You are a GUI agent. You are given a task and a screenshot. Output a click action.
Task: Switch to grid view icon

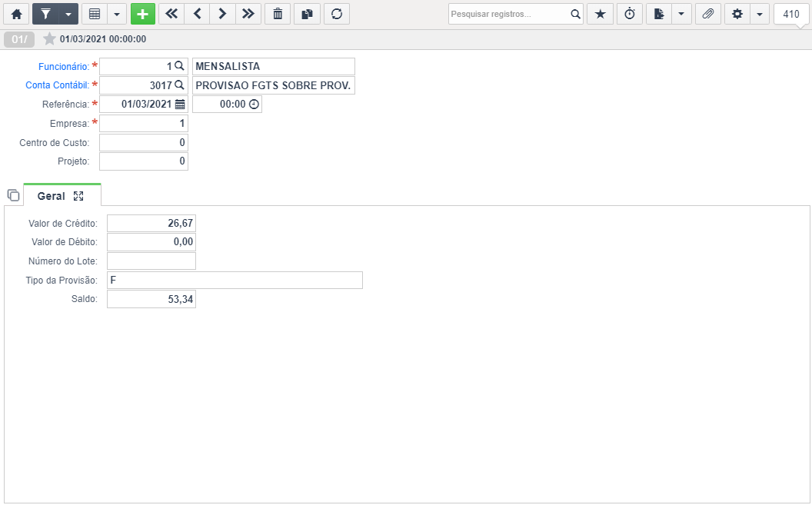[95, 14]
